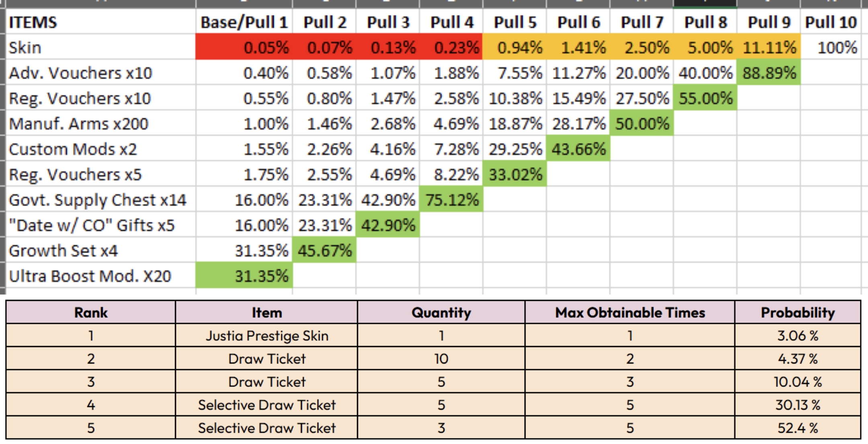Click the red 0.23% Skin cell

(x=451, y=47)
